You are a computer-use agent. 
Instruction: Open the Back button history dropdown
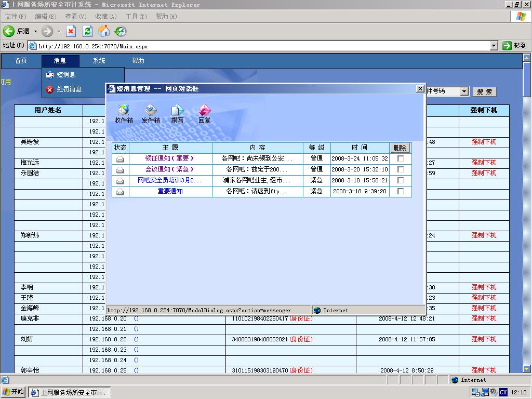(x=35, y=32)
